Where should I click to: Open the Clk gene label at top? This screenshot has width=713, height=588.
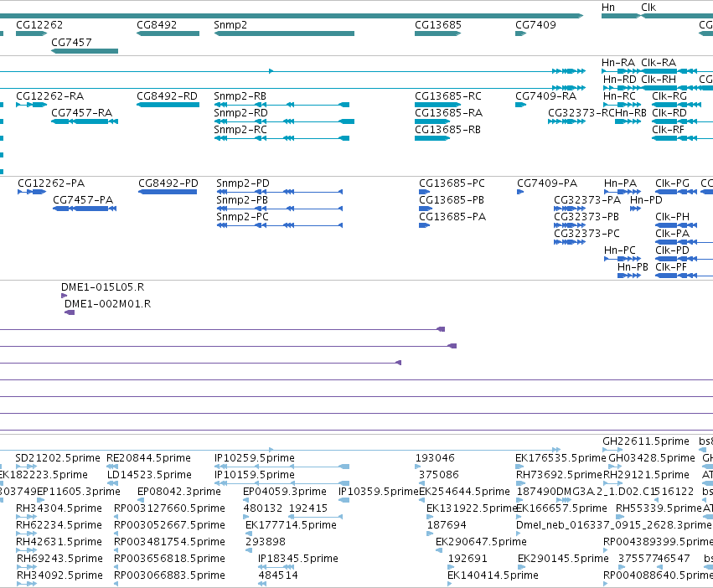[648, 8]
